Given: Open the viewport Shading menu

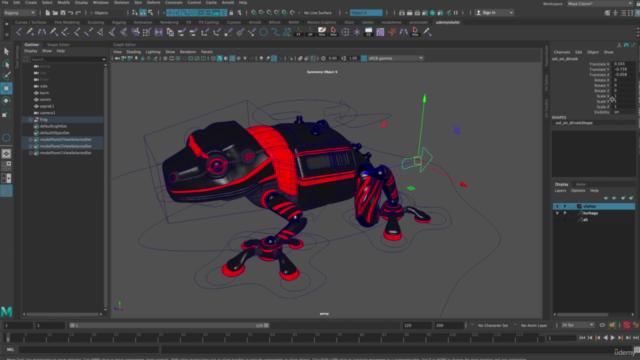Looking at the screenshot, I should pos(133,52).
